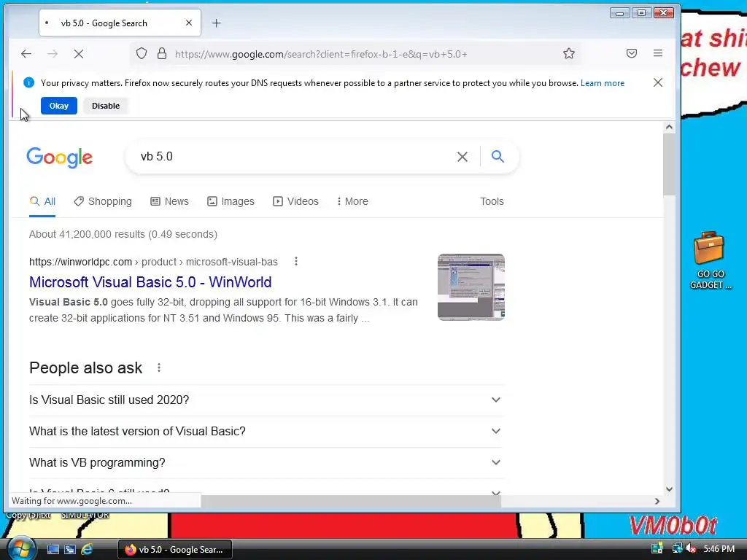Stop page loading with the X button
747x560 pixels.
[x=79, y=54]
